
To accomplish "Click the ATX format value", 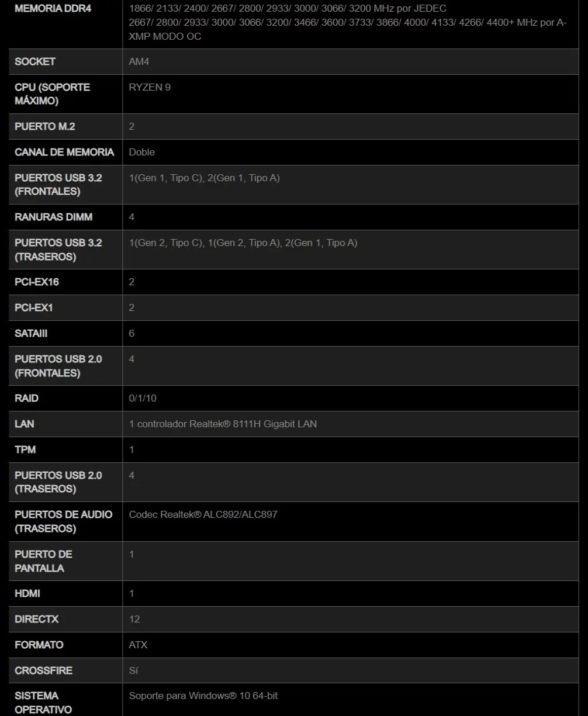I will pos(138,645).
